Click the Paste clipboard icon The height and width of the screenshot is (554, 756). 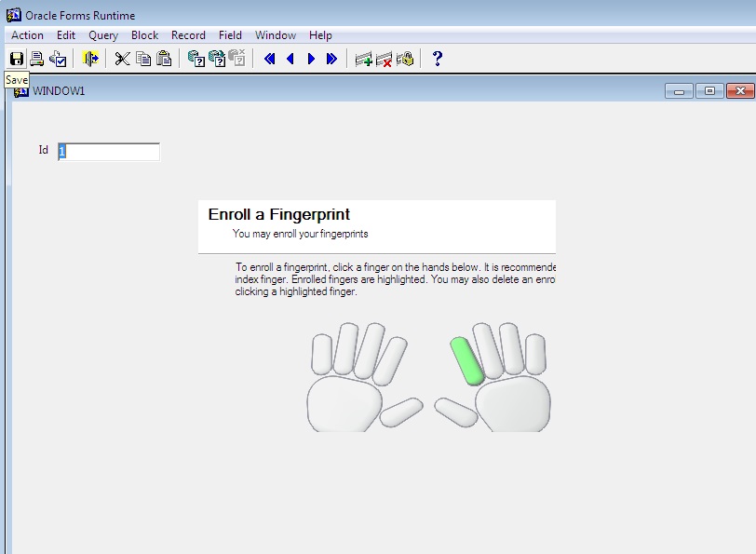(164, 59)
